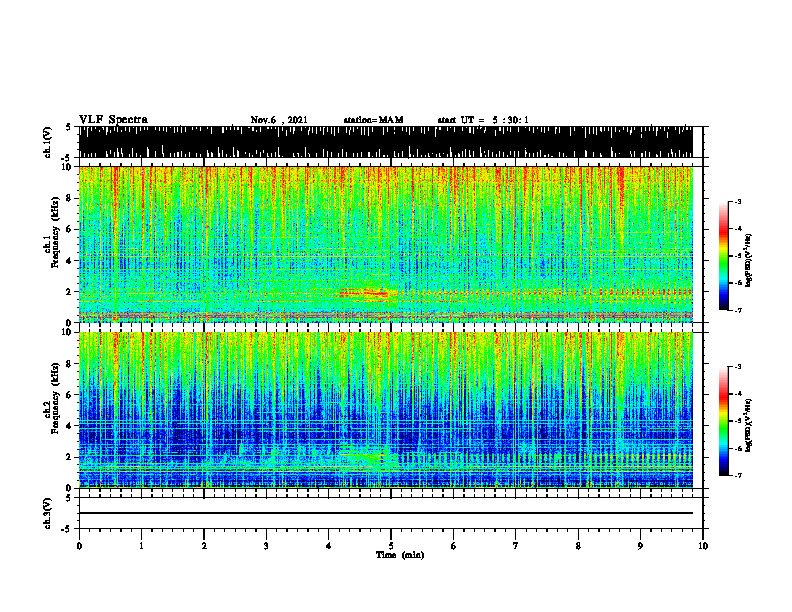Click the "ch.3(V)" axis label
This screenshot has width=792, height=612.
(48, 513)
